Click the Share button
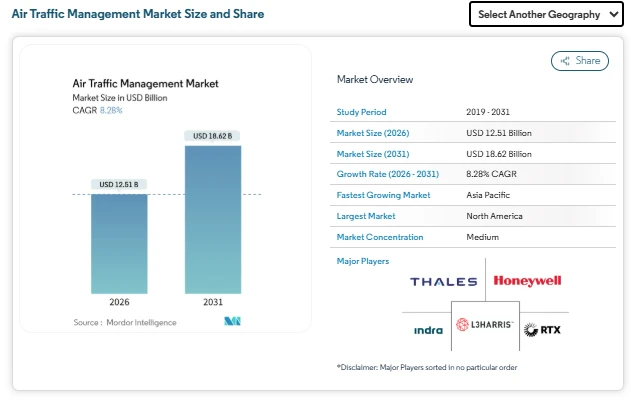 579,61
